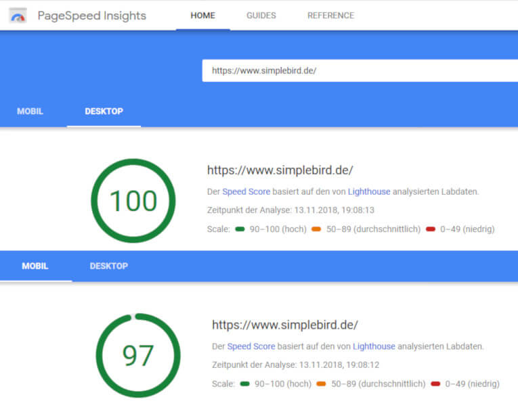Open Lightheouse link under score 100

369,191
